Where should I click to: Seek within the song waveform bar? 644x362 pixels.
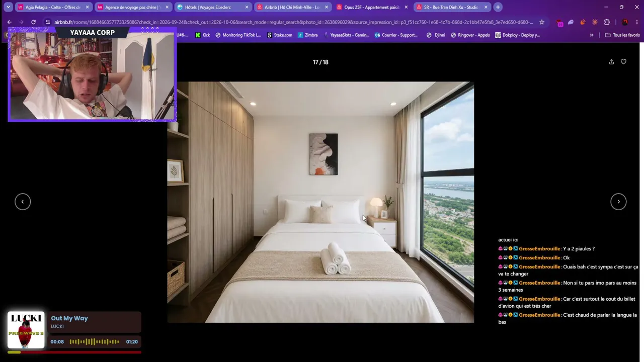pos(94,342)
